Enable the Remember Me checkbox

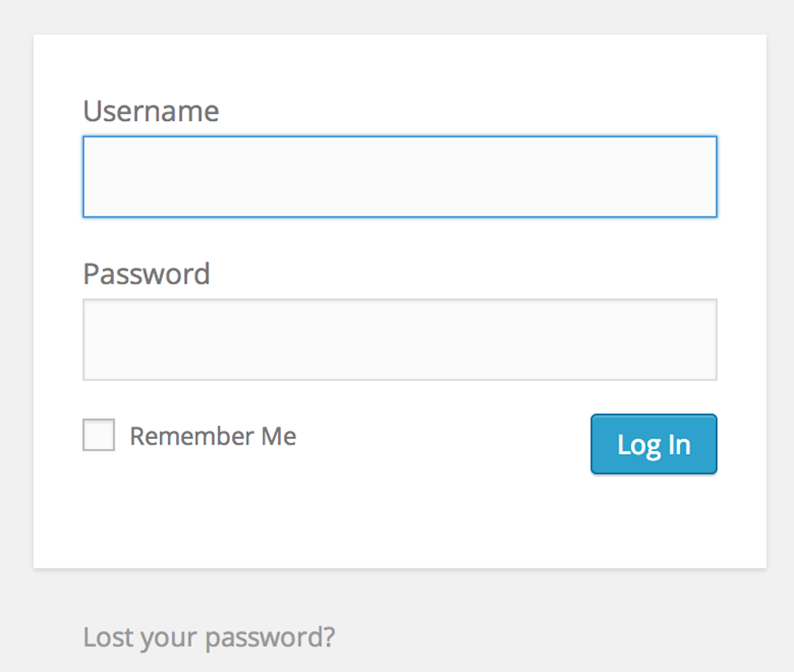pos(98,435)
